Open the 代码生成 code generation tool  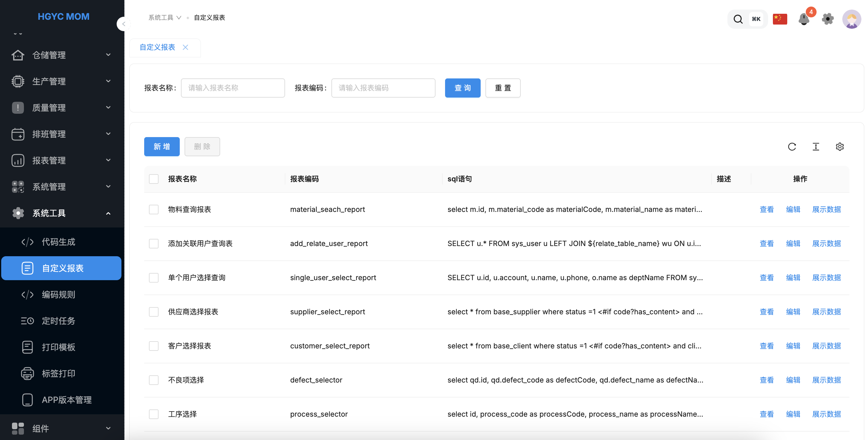click(58, 242)
